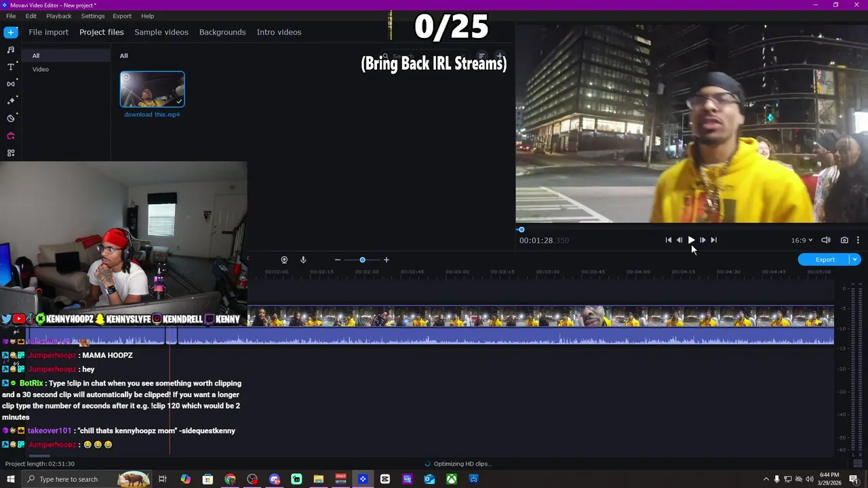Image resolution: width=868 pixels, height=488 pixels.
Task: Open the Titles text tool panel
Action: pyautogui.click(x=10, y=66)
